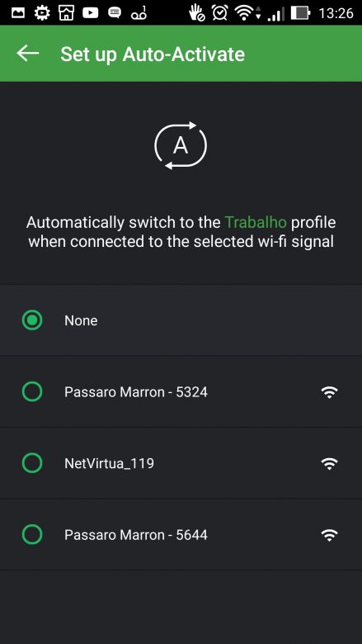
Task: Select Passaro Marron - 5324 radio button
Action: click(x=32, y=392)
